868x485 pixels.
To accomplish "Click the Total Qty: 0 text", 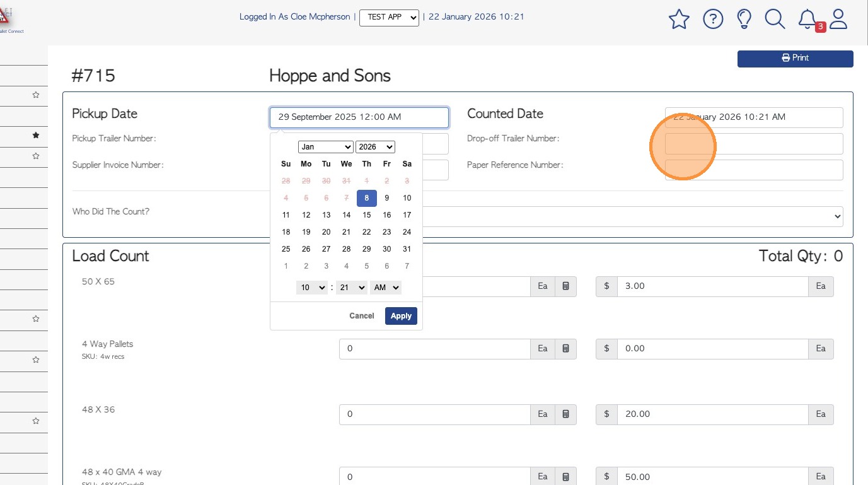I will tap(801, 256).
